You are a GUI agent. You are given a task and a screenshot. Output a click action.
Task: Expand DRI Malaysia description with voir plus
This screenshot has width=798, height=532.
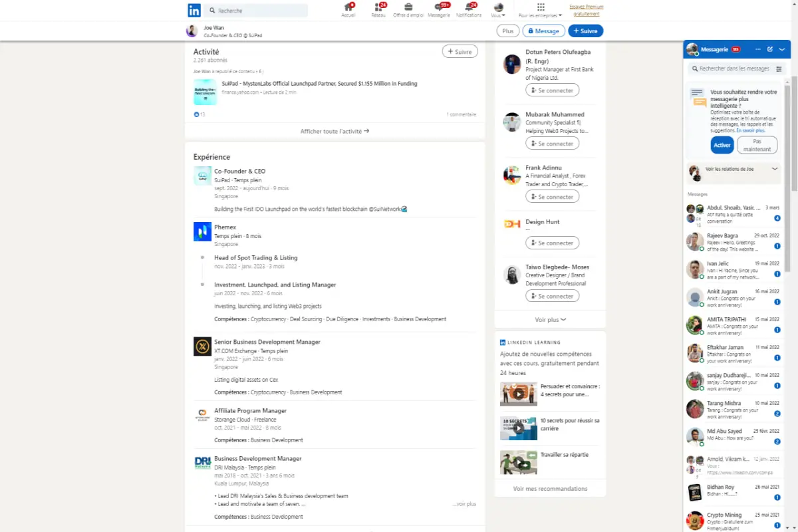point(464,504)
